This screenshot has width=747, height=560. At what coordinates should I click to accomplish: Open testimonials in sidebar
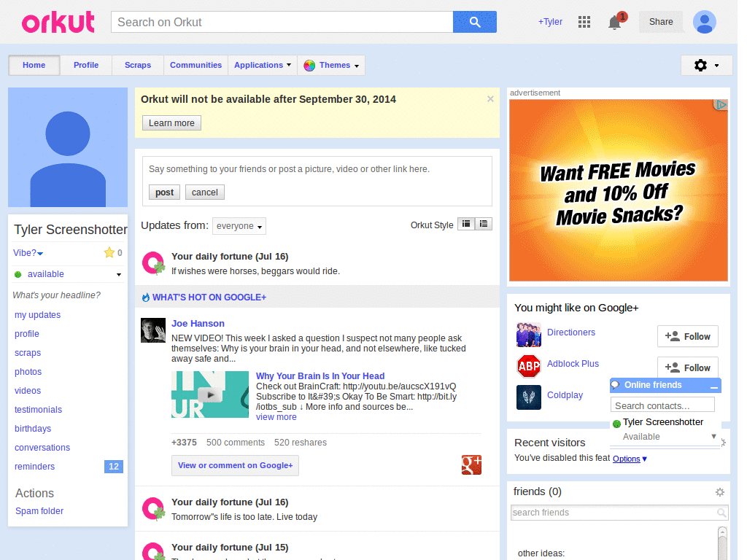[38, 410]
